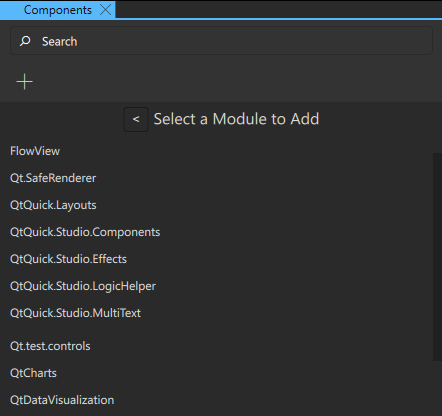The height and width of the screenshot is (416, 442).
Task: Select the Components tab
Action: coord(57,10)
